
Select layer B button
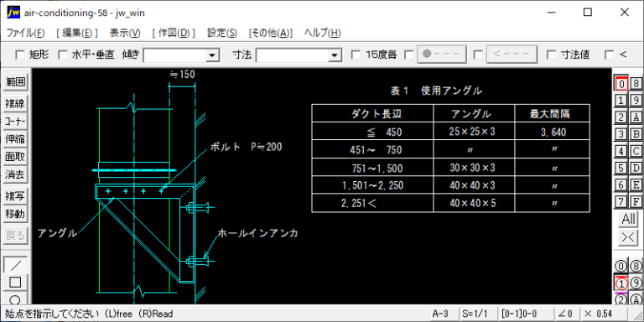(636, 134)
